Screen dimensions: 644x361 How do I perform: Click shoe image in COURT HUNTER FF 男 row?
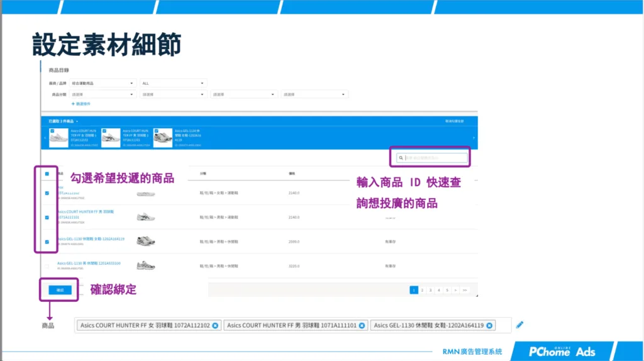coord(146,217)
